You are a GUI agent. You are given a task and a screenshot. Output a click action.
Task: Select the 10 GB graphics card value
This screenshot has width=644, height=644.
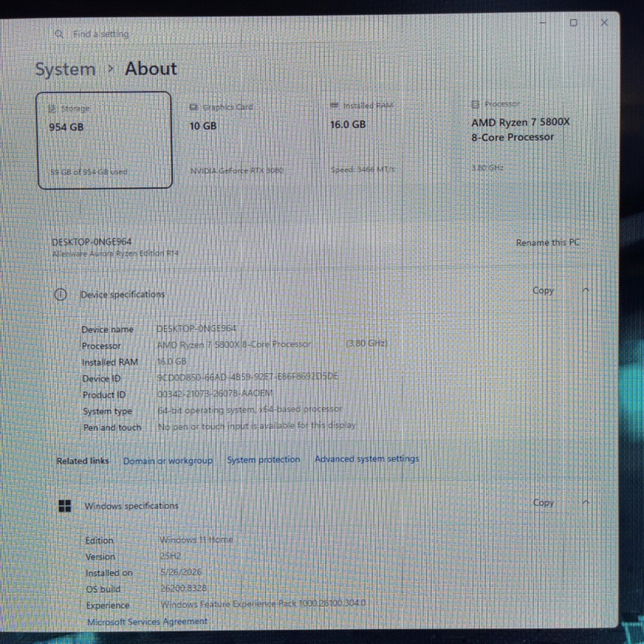tap(203, 126)
